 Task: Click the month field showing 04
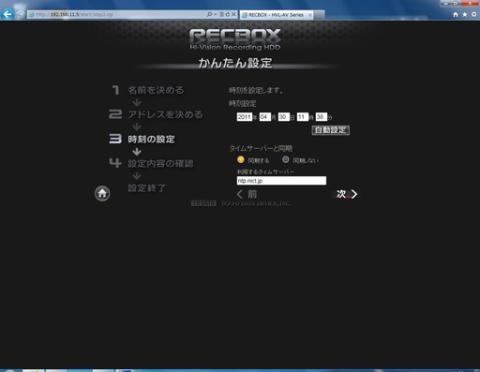(265, 117)
